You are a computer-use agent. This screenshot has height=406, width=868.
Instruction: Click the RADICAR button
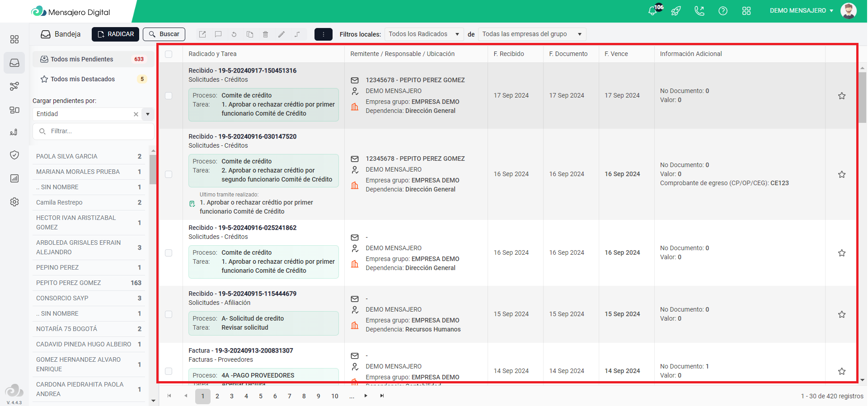pyautogui.click(x=115, y=34)
